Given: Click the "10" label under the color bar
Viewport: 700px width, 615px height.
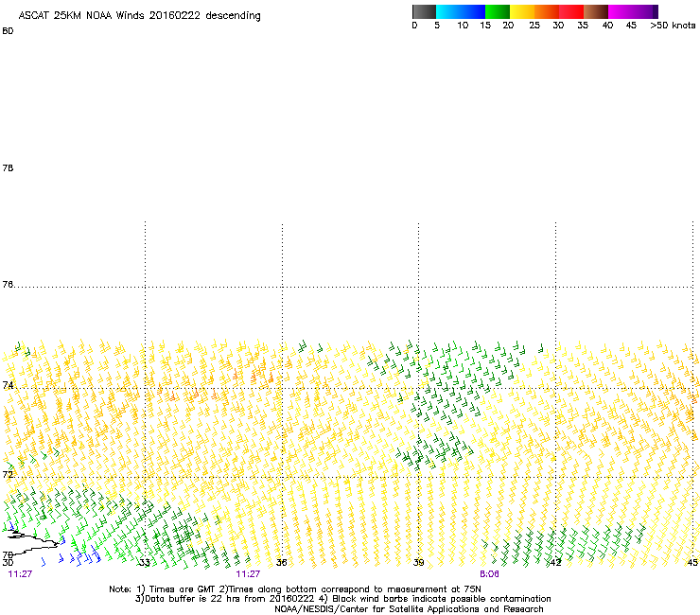Looking at the screenshot, I should point(463,26).
